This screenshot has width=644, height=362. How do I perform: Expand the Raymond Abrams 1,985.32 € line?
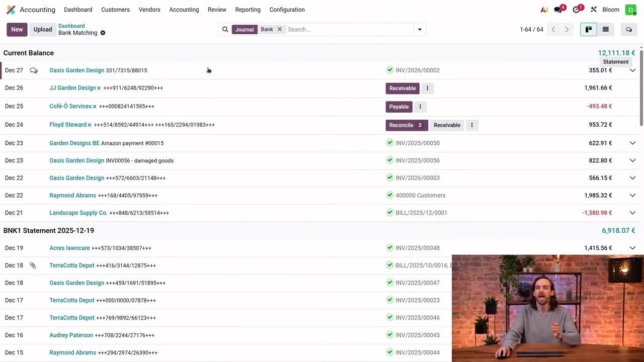tap(632, 196)
